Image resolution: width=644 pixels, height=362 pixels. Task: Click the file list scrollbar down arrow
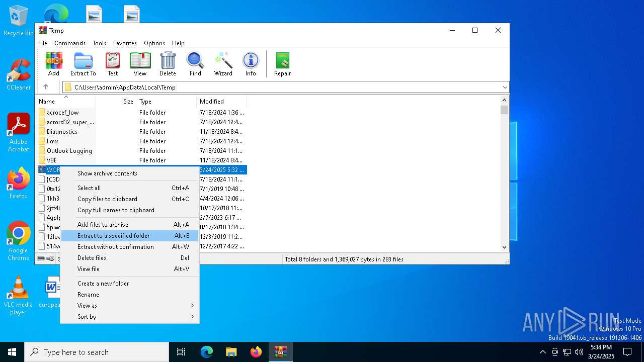point(505,247)
